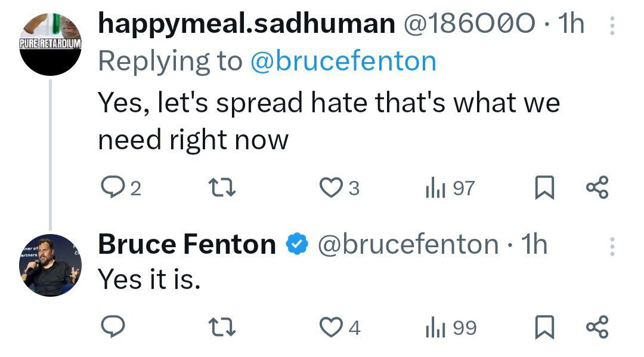Screen dimensions: 644x357
Task: Reply to happymeal.sadhuman's tweet
Action: pos(112,189)
